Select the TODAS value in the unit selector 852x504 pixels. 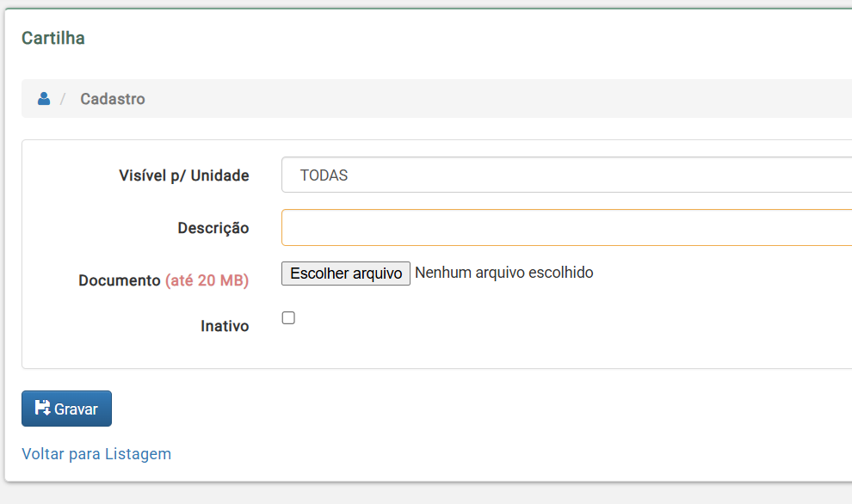324,175
